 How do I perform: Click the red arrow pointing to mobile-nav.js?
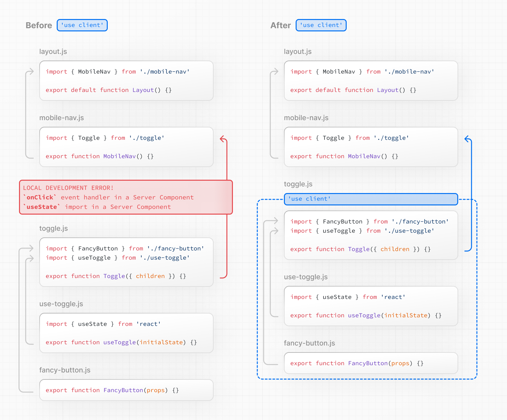tap(223, 139)
